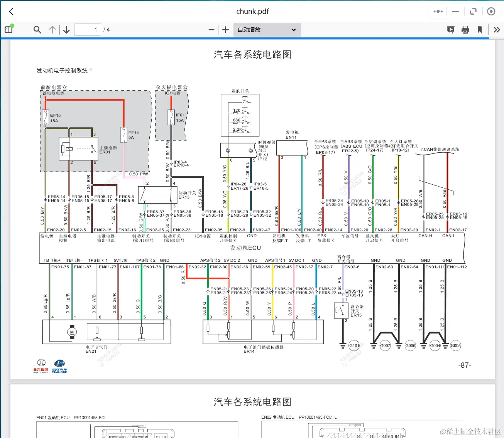This screenshot has height=438, width=504.
Task: Click the 电子节气门 EN21 label
Action: point(96,349)
